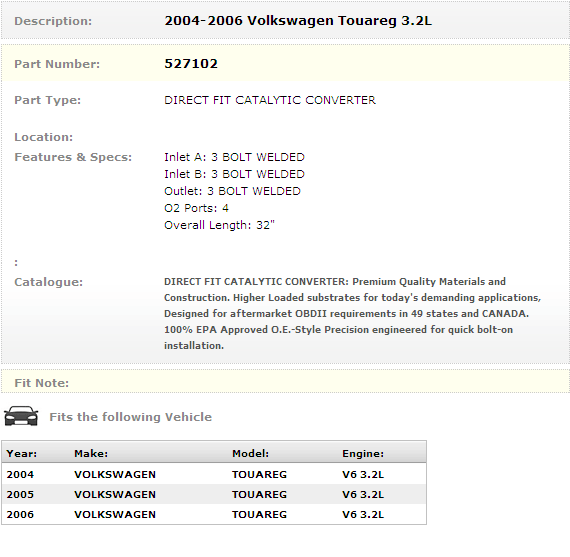The width and height of the screenshot is (570, 557).
Task: Click V6 3.2L in the 2004 row
Action: (x=363, y=474)
